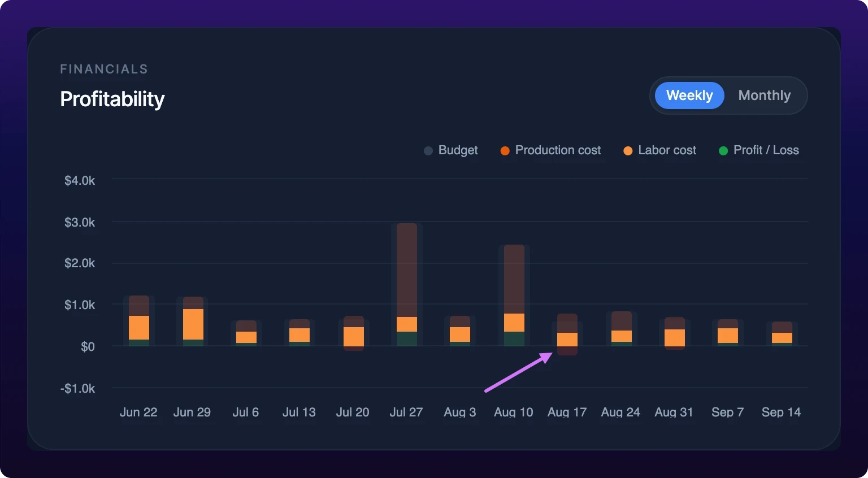Click the Jul 6 axis label

[246, 412]
